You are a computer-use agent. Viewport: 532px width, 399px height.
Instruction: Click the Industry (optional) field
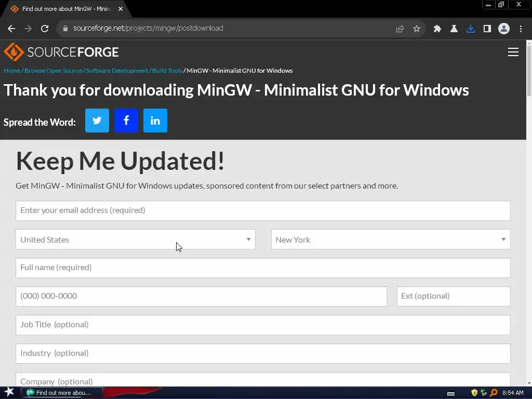(263, 353)
